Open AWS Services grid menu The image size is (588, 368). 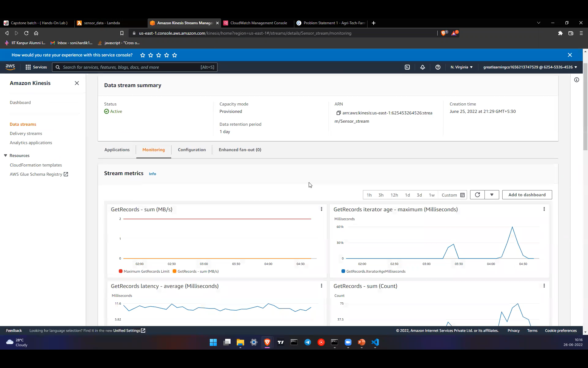(x=36, y=67)
